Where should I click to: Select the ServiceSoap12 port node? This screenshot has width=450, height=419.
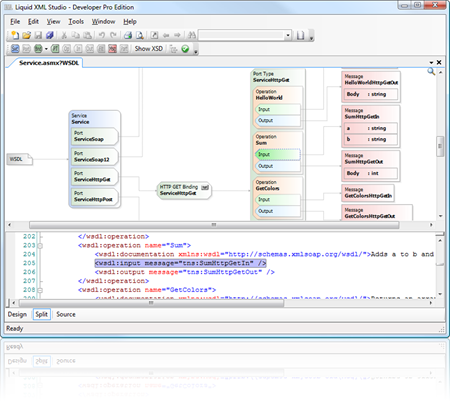95,157
